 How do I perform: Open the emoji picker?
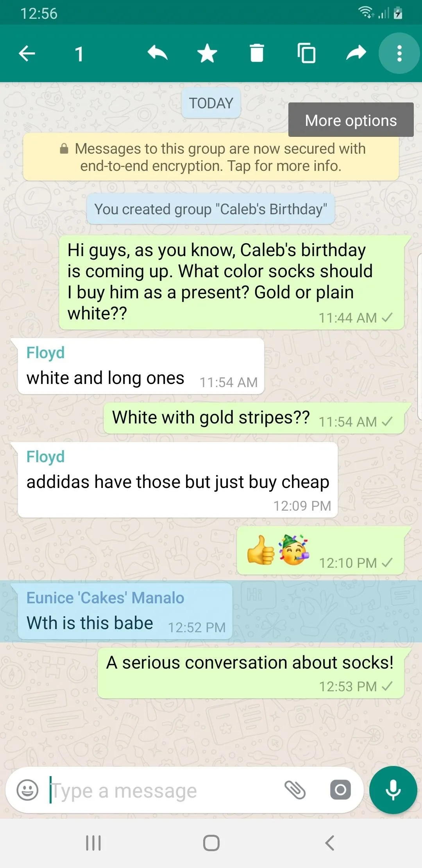27,790
